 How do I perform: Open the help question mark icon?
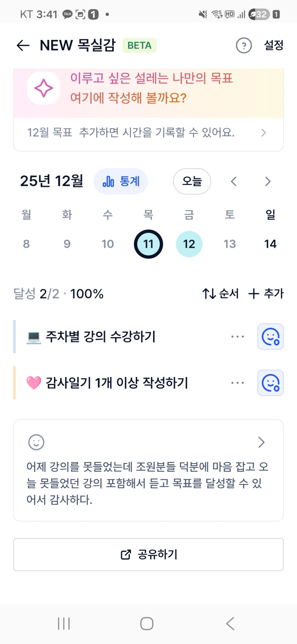pos(244,46)
